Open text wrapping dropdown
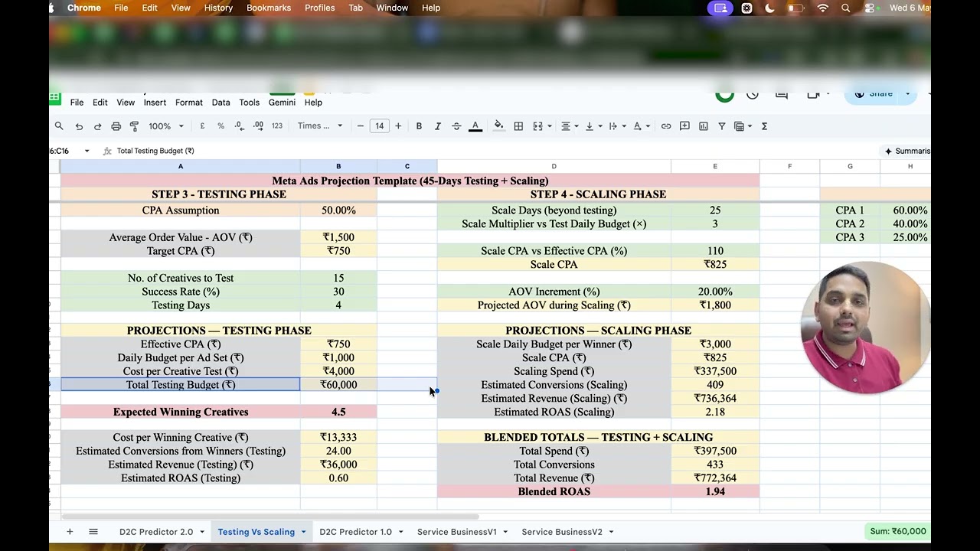980x551 pixels. coord(616,126)
